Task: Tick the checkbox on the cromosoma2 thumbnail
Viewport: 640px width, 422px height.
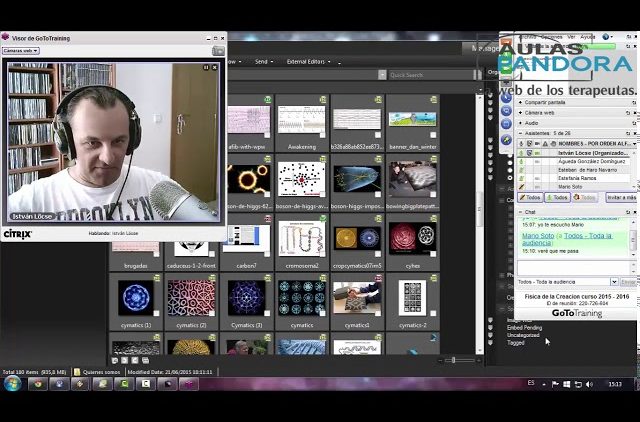Action: click(322, 254)
